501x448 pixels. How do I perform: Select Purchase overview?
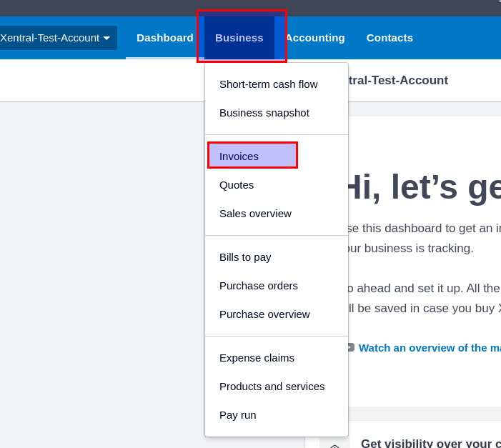click(x=264, y=314)
